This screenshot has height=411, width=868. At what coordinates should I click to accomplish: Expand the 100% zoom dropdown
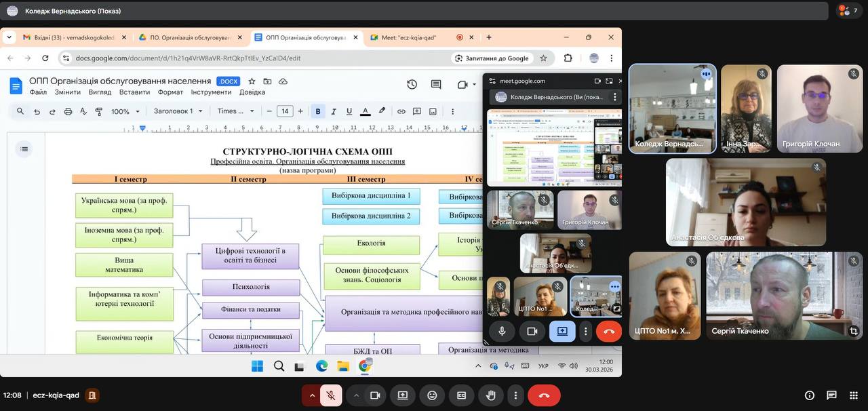125,111
